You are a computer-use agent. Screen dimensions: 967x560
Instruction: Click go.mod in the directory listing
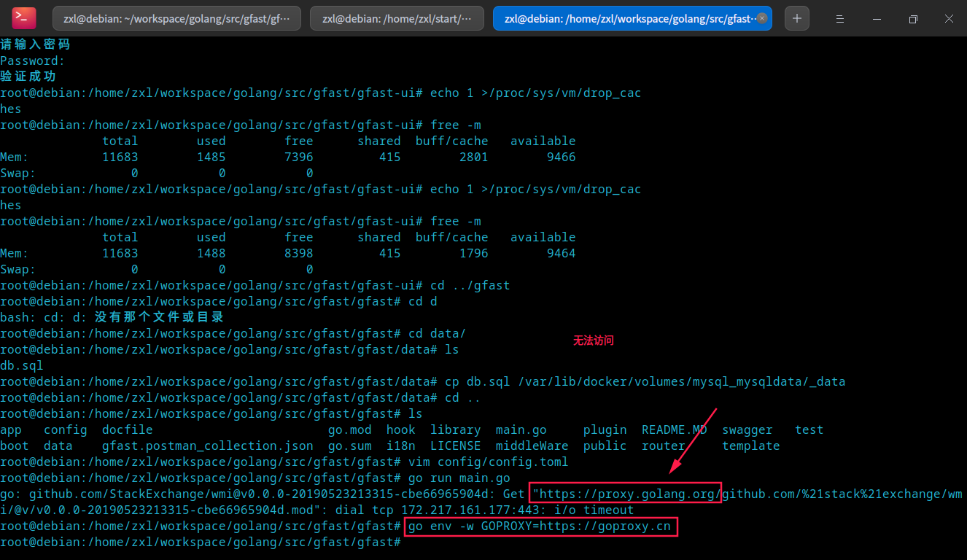[349, 429]
